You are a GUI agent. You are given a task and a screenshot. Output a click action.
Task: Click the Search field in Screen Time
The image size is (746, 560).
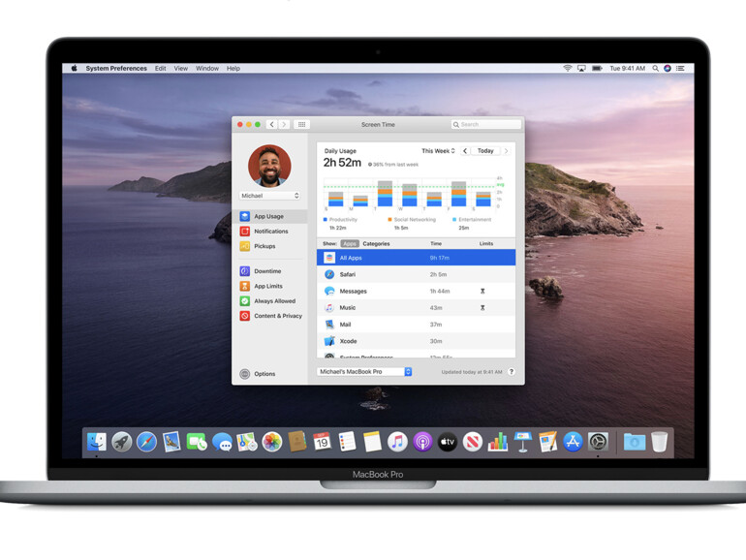click(486, 125)
